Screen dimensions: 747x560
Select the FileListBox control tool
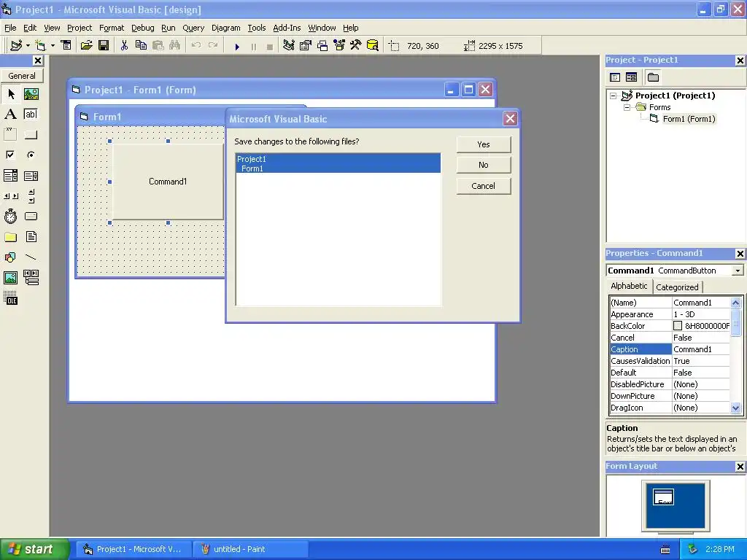[31, 237]
